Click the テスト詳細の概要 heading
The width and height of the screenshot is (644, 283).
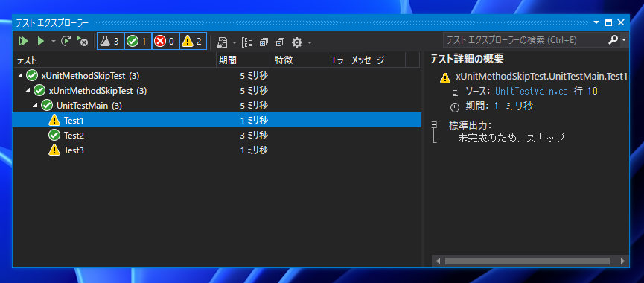coord(467,59)
